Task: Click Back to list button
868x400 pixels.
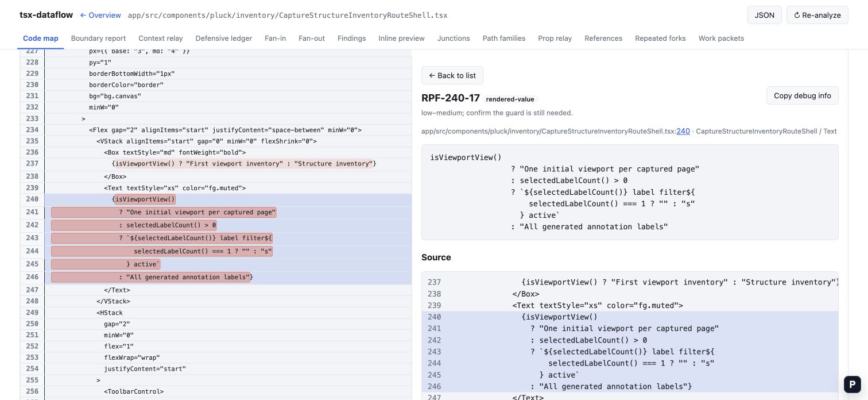Action: tap(452, 75)
